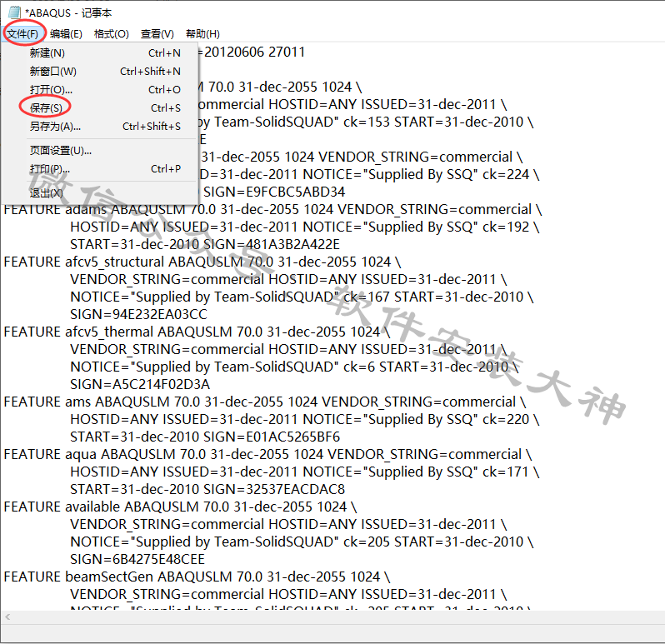
Task: Click the "FEATURE afcv5_structural" line
Action: [202, 262]
